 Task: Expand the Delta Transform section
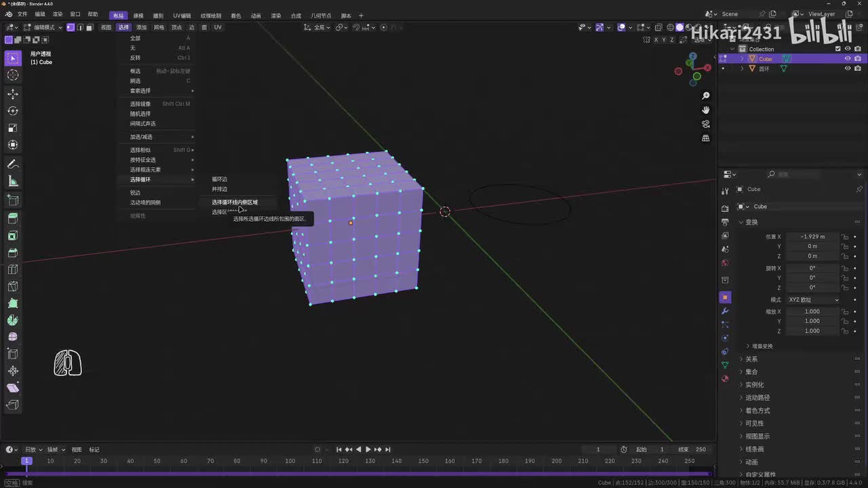762,346
